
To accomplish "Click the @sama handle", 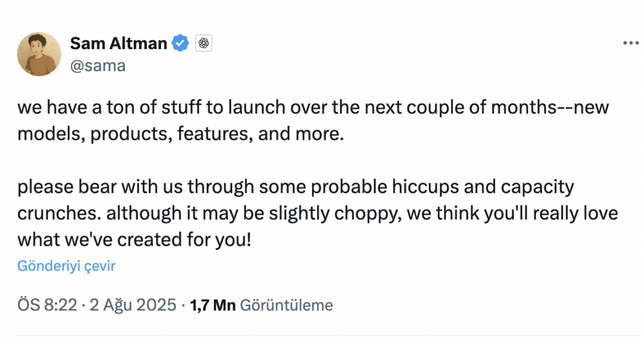I will pyautogui.click(x=97, y=65).
